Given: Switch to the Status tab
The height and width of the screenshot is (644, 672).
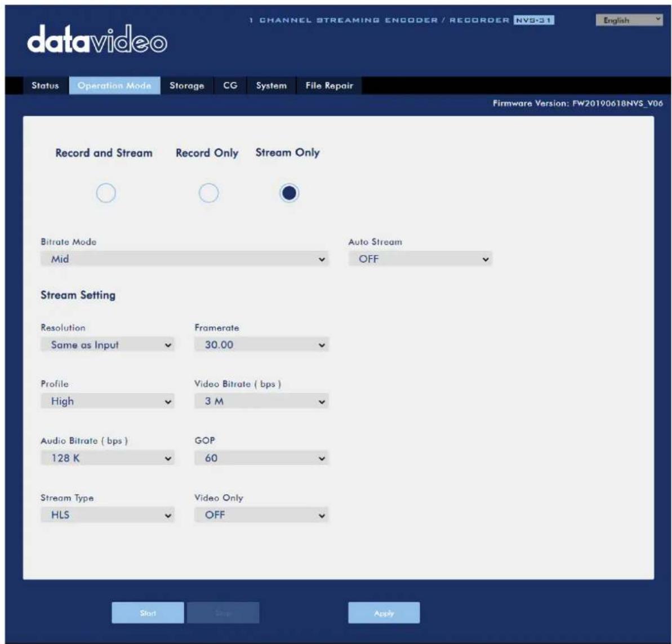Looking at the screenshot, I should 45,86.
